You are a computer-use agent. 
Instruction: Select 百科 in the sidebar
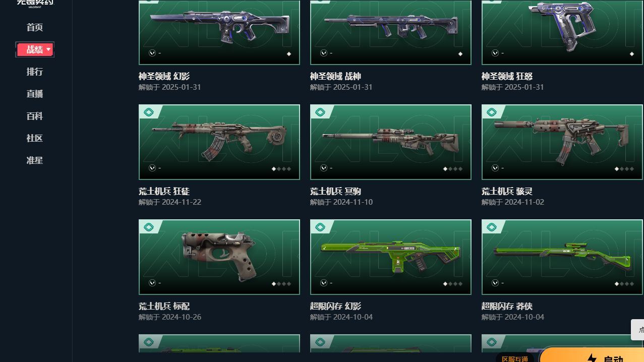click(x=35, y=116)
